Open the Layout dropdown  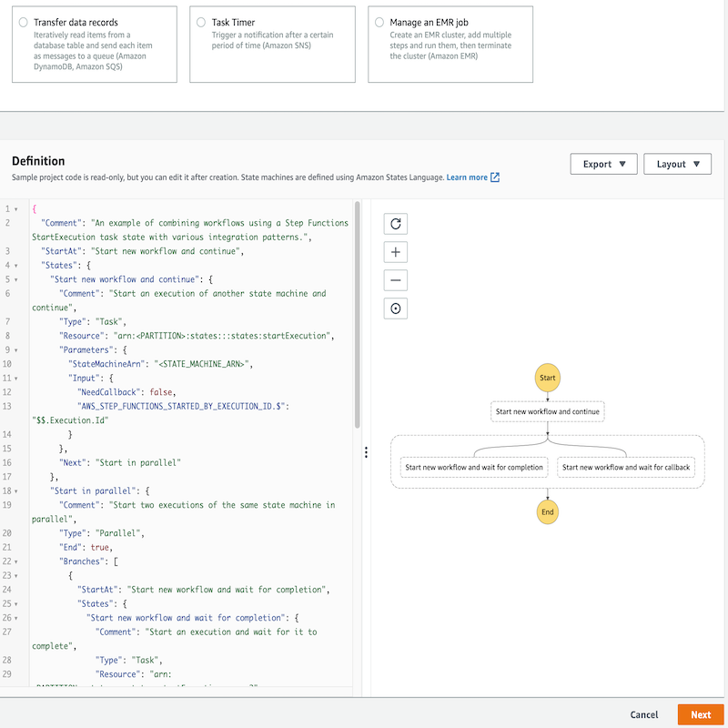(677, 164)
